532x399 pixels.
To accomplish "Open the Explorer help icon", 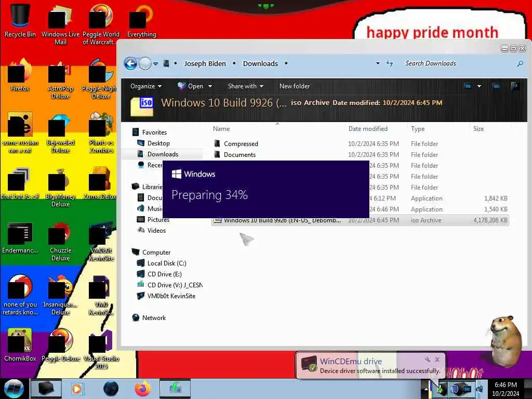I will pyautogui.click(x=515, y=86).
